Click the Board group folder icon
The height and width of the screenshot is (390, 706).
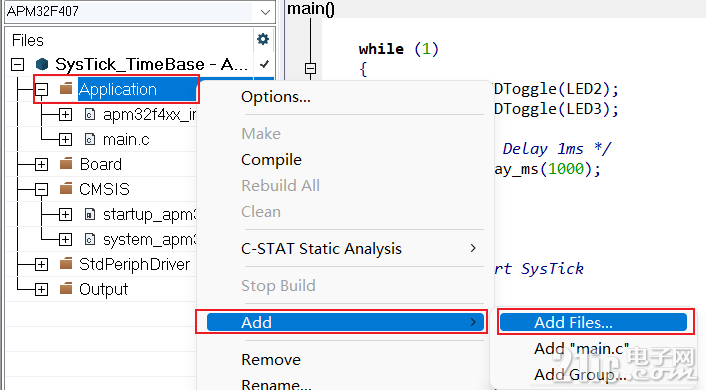tap(66, 163)
